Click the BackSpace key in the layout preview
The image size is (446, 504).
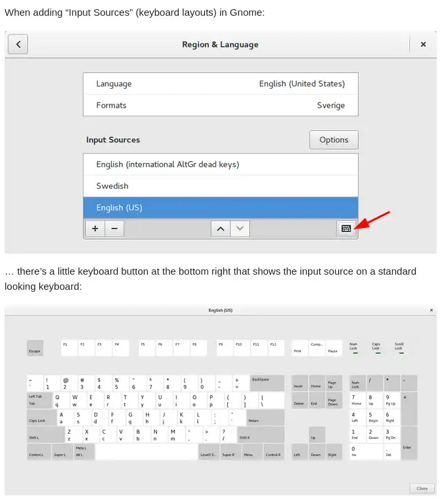(267, 383)
